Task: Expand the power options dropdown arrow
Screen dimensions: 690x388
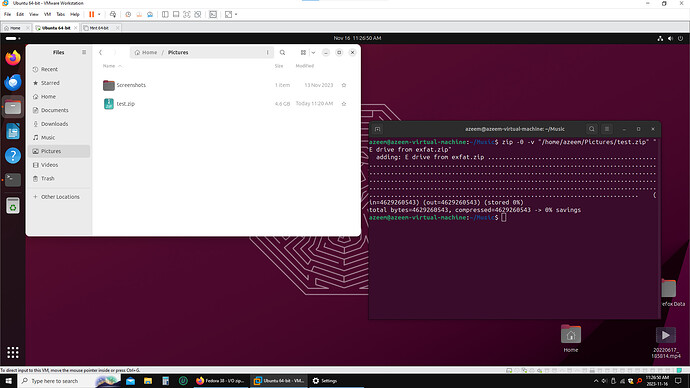Action: [99, 14]
